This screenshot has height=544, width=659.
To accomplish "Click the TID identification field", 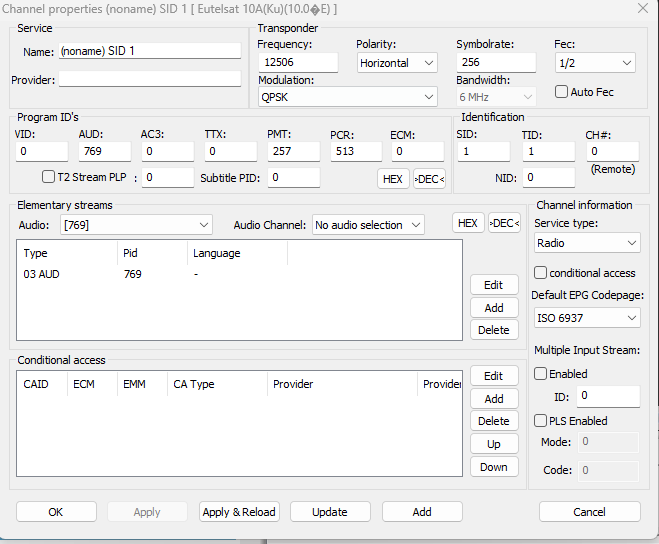I will 549,151.
